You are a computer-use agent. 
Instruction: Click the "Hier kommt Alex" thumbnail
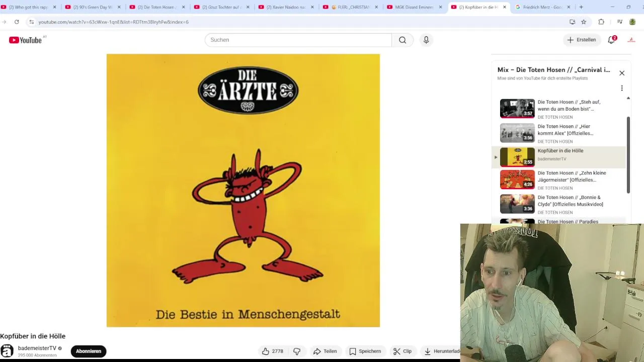(517, 133)
